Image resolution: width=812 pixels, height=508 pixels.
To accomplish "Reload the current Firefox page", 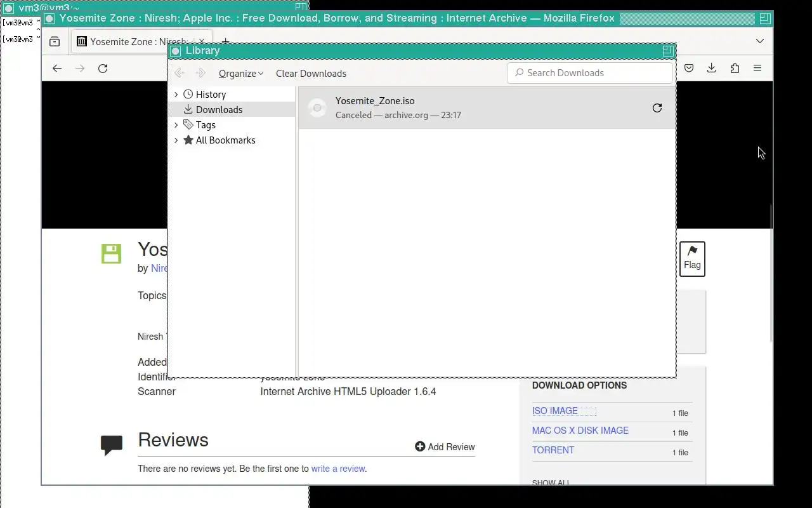I will (x=103, y=68).
